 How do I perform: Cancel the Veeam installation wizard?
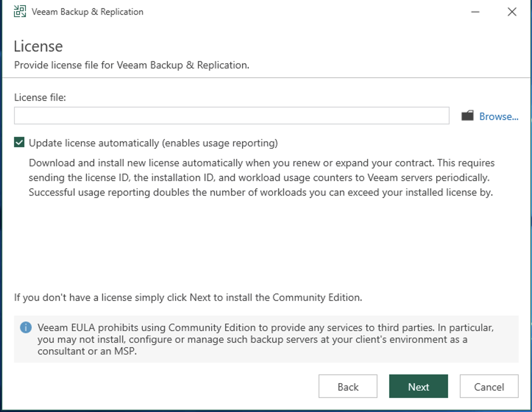pyautogui.click(x=489, y=386)
